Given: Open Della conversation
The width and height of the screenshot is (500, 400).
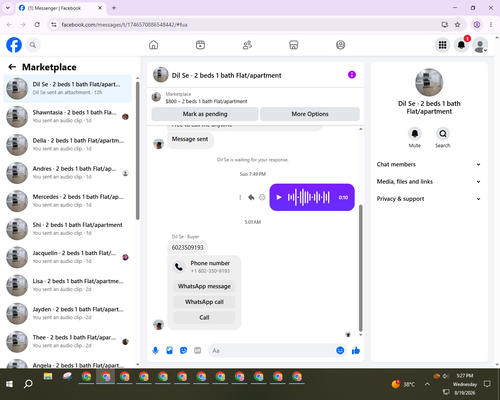Looking at the screenshot, I should [67, 145].
